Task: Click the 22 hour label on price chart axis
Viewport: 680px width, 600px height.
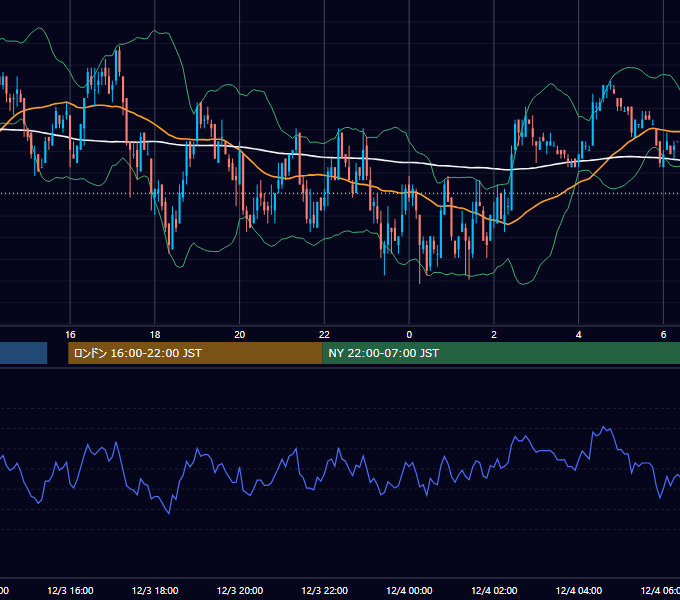Action: coord(324,335)
